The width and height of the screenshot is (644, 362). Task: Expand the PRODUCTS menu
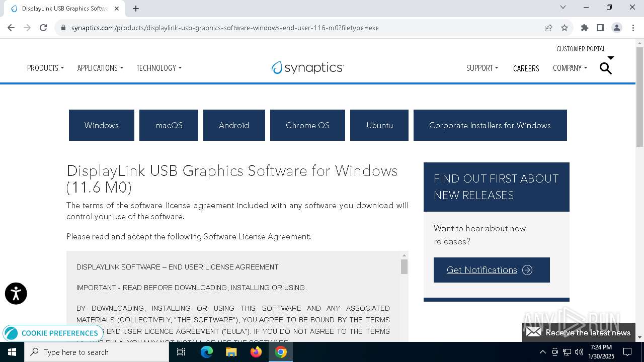[x=45, y=68]
